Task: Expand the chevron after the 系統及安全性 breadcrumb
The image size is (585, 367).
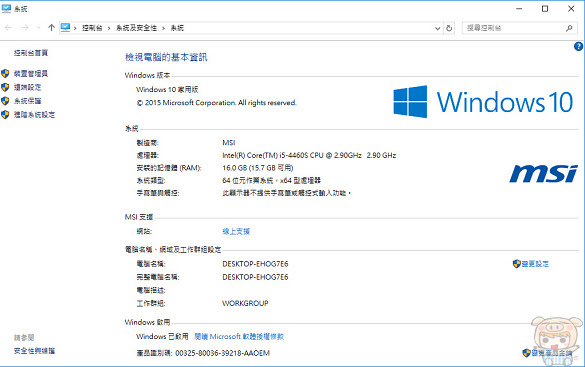Action: tap(163, 28)
